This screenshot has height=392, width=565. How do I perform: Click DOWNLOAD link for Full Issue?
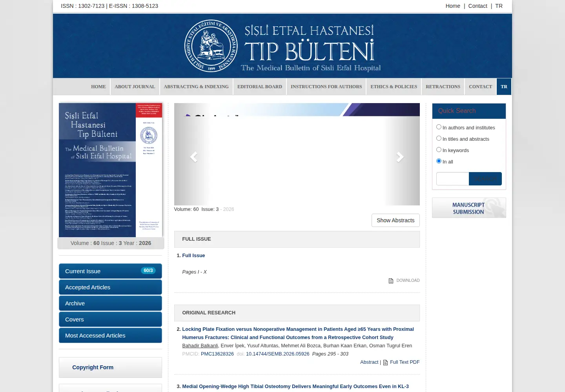(x=408, y=281)
